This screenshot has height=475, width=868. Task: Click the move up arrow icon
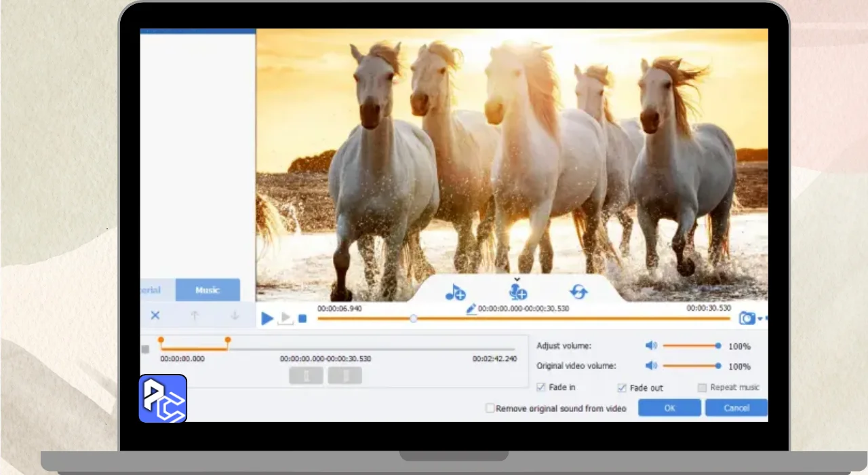pyautogui.click(x=195, y=316)
